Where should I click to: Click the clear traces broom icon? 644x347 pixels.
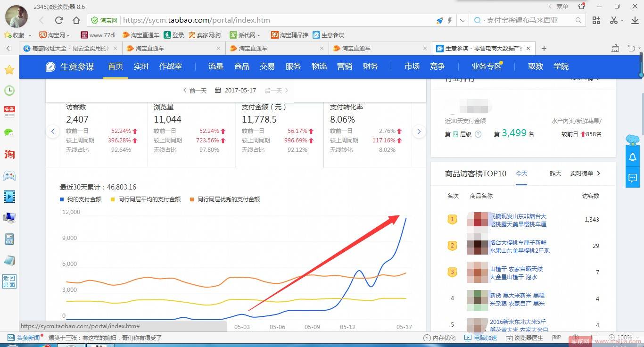615,48
